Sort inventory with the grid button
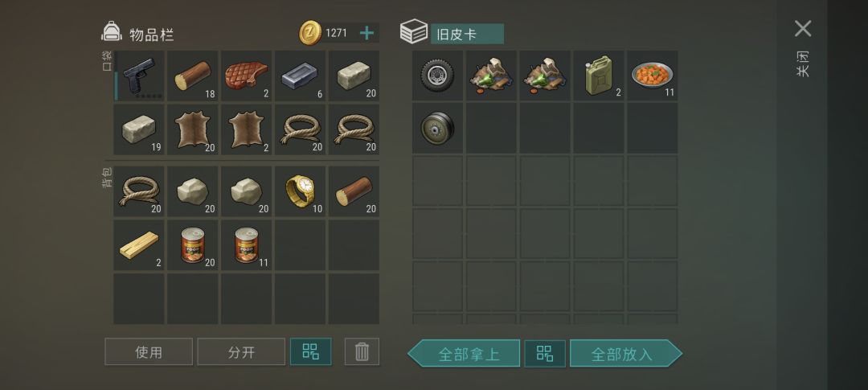Image resolution: width=868 pixels, height=390 pixels. click(310, 351)
